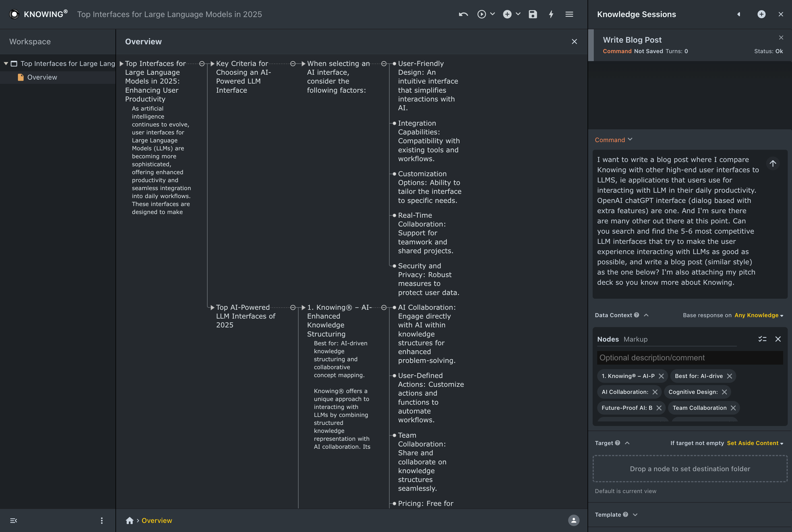The width and height of the screenshot is (792, 532).
Task: Remove the Cognitive Design node chip
Action: [x=724, y=392]
